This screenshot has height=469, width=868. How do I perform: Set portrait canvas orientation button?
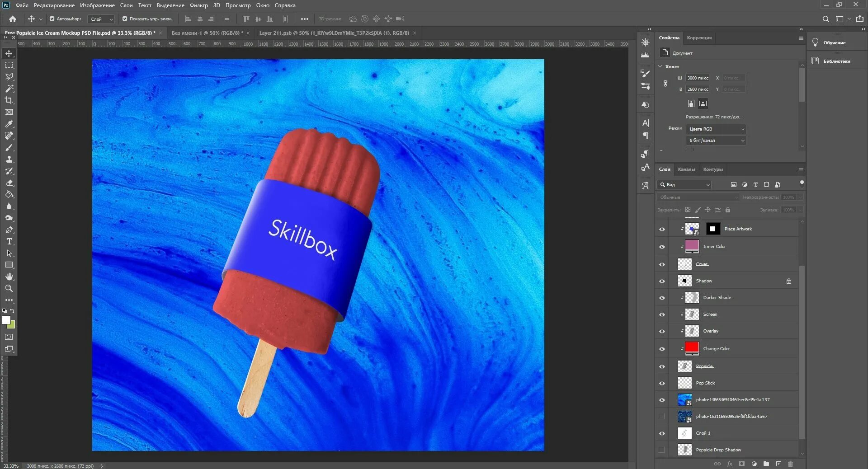tap(691, 103)
